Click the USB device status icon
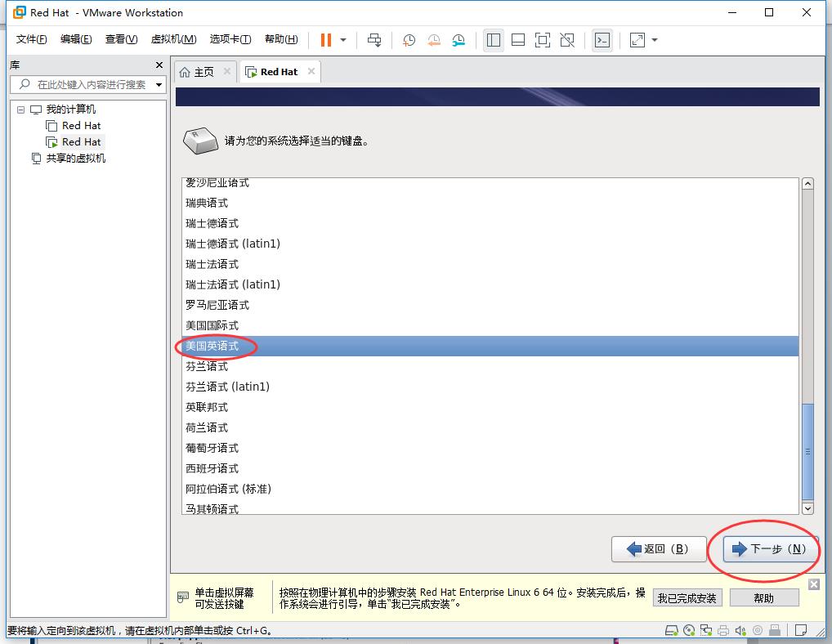This screenshot has height=644, width=832. tap(775, 630)
